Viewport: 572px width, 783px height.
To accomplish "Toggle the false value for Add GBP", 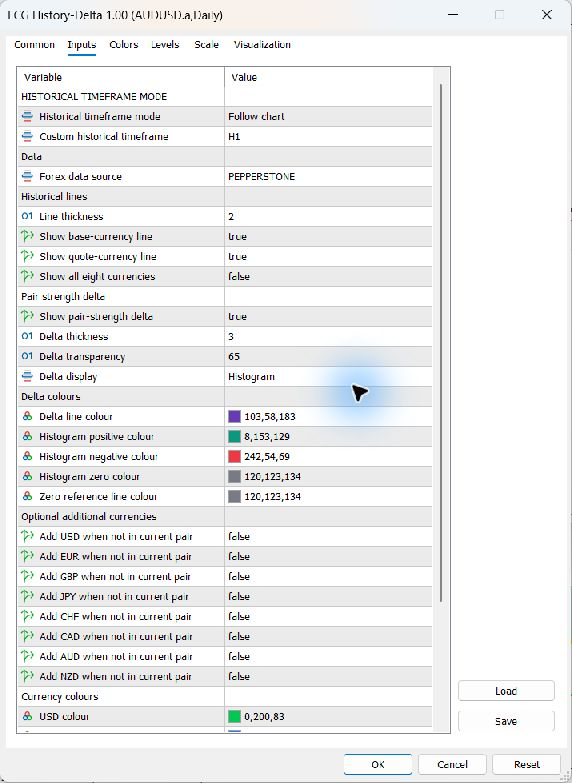I will [328, 576].
